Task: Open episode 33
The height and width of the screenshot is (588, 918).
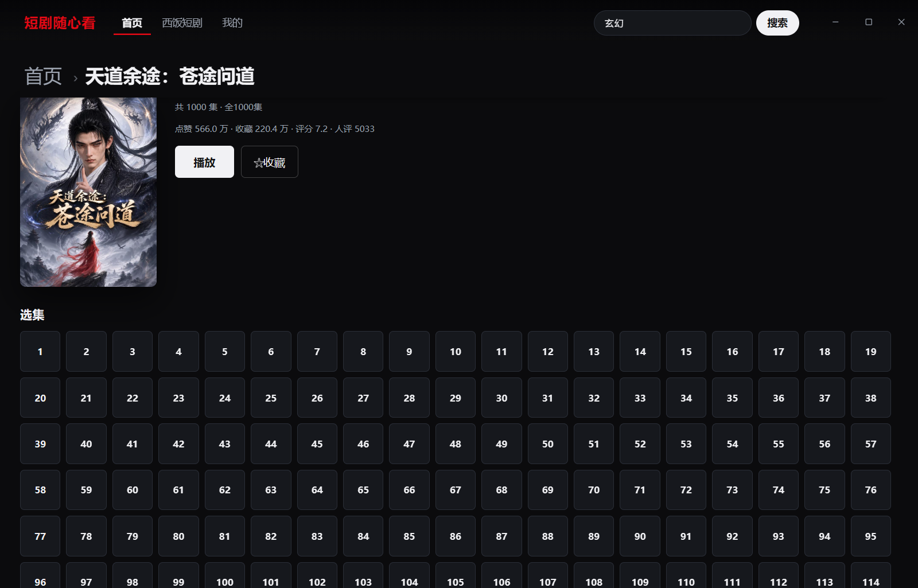Action: pos(640,398)
